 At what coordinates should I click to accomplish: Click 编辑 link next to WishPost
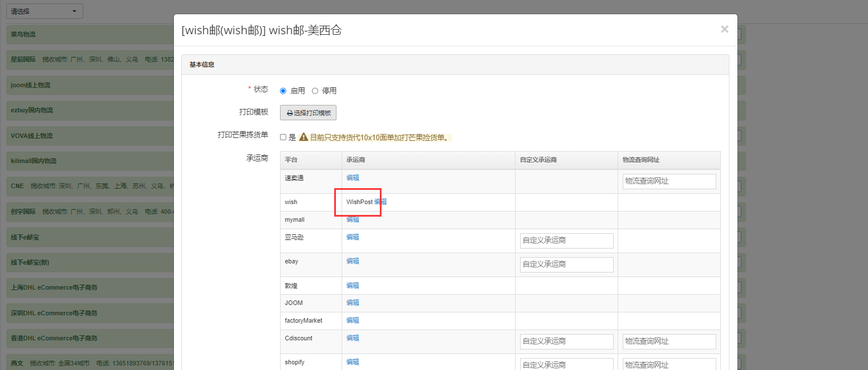click(380, 202)
